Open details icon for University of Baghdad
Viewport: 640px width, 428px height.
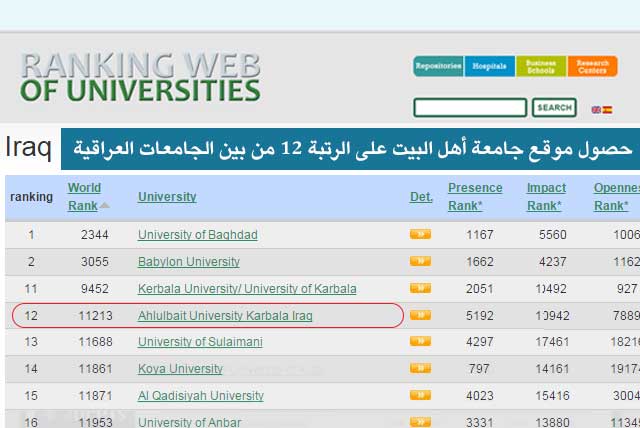[420, 234]
